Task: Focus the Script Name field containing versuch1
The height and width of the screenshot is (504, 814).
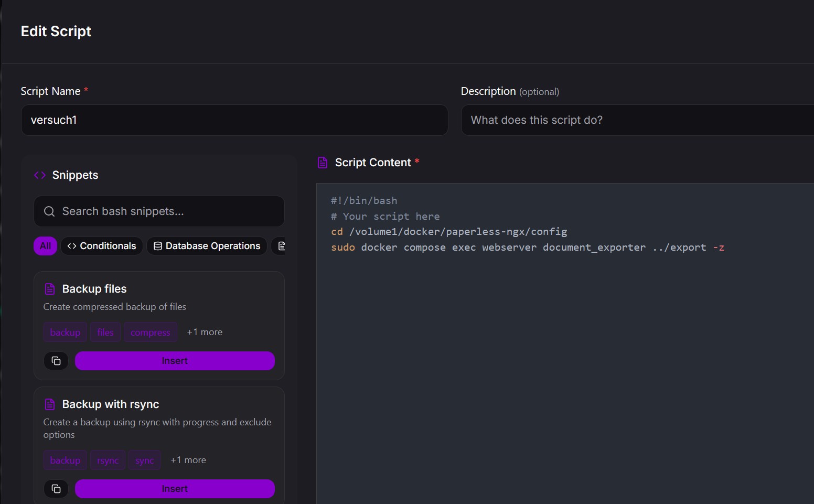Action: [x=234, y=120]
